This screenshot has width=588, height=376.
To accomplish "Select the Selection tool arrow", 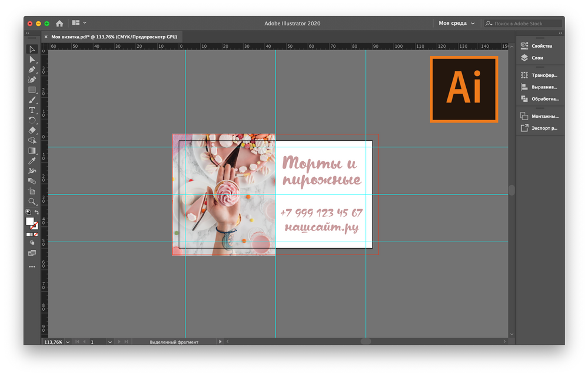I will coord(32,50).
